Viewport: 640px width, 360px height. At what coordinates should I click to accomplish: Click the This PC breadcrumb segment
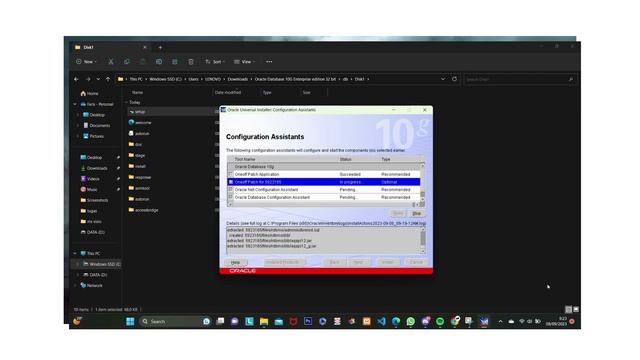click(136, 79)
